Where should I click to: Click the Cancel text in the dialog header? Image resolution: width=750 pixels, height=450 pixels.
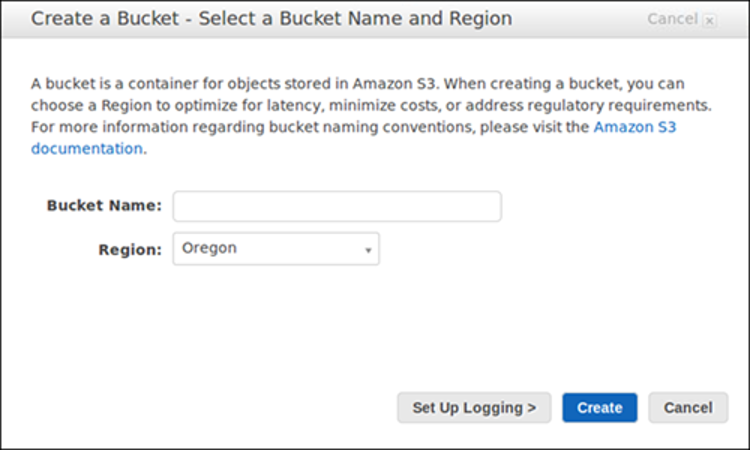point(672,19)
